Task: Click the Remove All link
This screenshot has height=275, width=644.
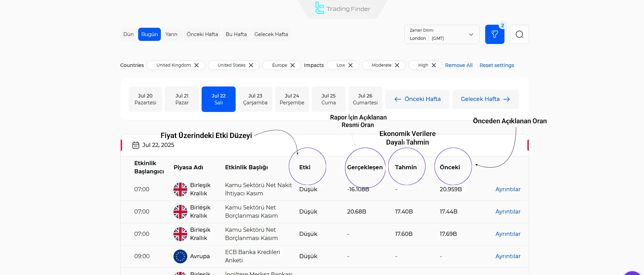Action: [458, 65]
